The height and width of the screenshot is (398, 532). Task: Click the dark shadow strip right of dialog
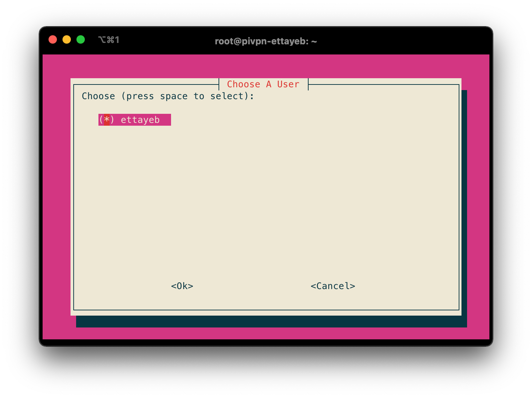coord(464,202)
